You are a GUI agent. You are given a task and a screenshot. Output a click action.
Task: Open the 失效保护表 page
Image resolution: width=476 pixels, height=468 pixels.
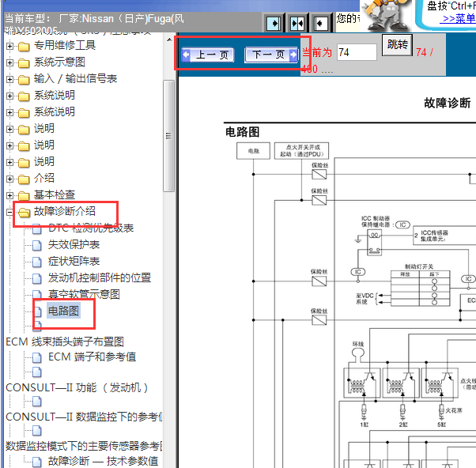pyautogui.click(x=74, y=244)
